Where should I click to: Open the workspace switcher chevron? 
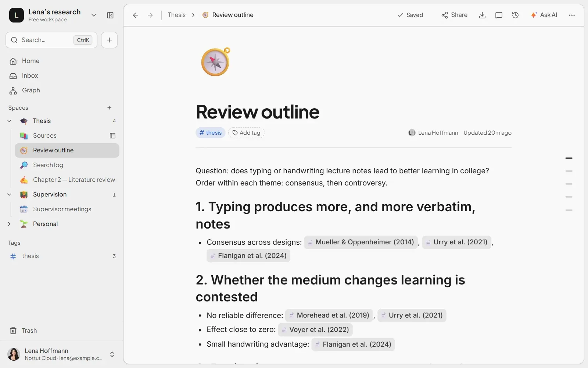point(94,15)
